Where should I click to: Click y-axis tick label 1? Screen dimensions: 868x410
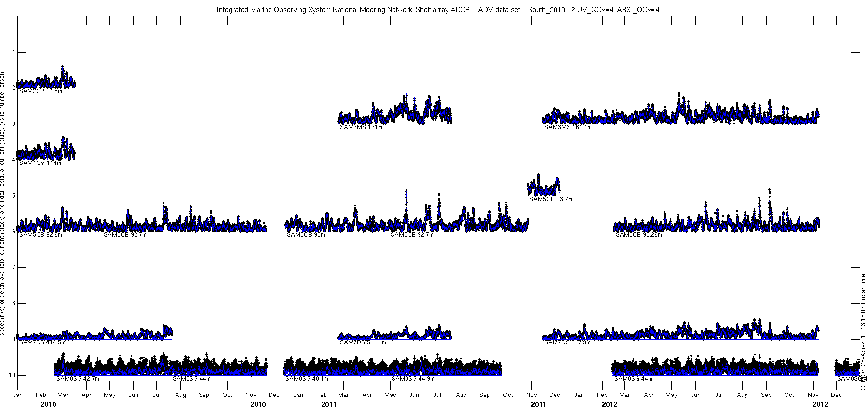(x=13, y=52)
